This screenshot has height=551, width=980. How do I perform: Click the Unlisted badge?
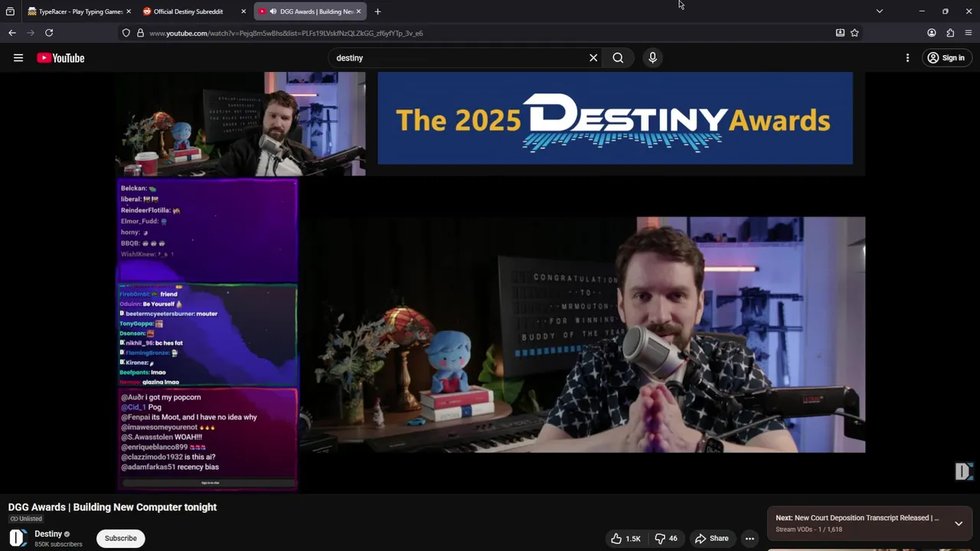click(x=26, y=519)
